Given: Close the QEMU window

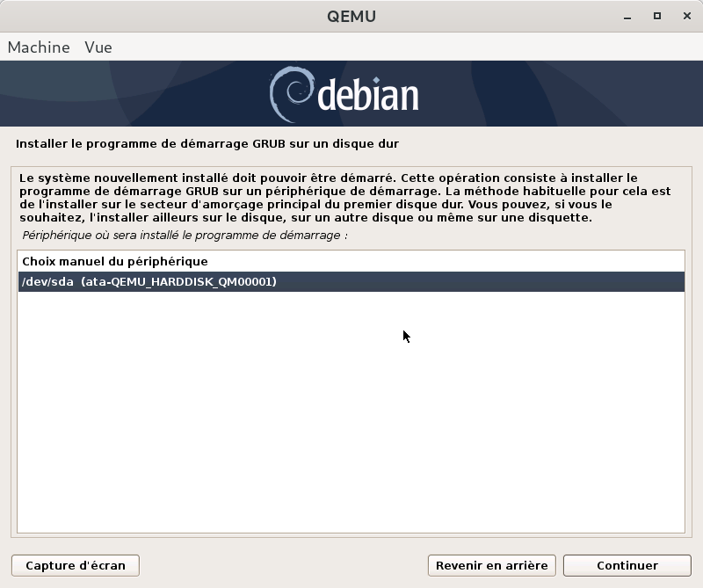Looking at the screenshot, I should (684, 16).
